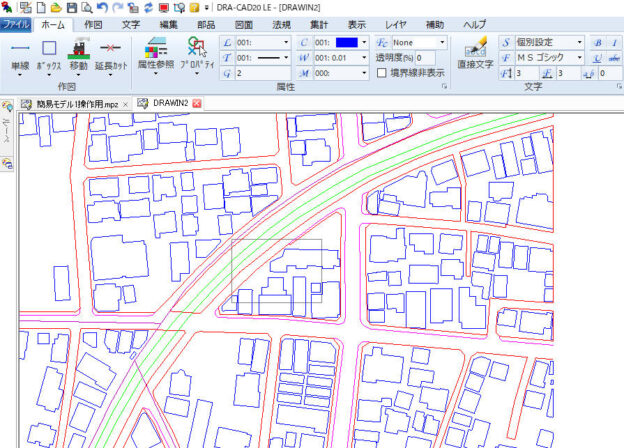The width and height of the screenshot is (624, 448).
Task: Customize quick access toolbar dropdown arrow
Action: [x=207, y=8]
